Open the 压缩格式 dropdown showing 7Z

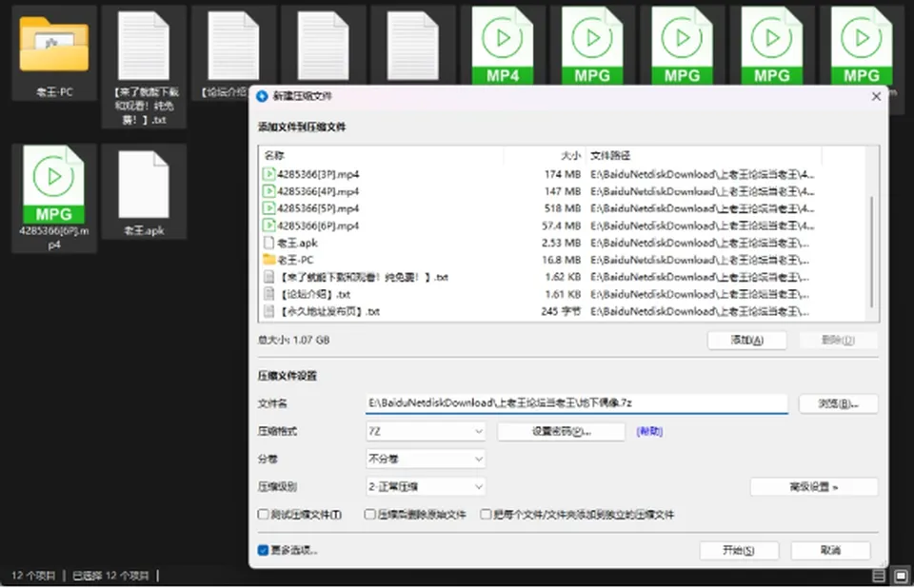(x=426, y=431)
